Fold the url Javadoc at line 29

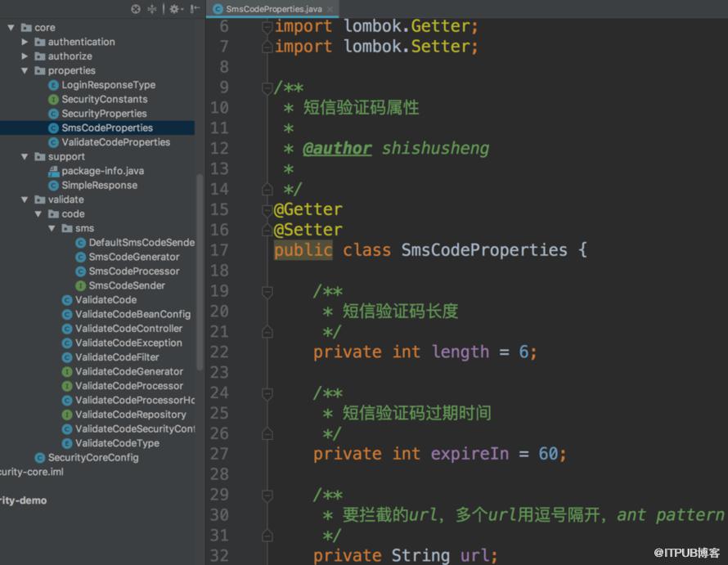click(x=267, y=495)
